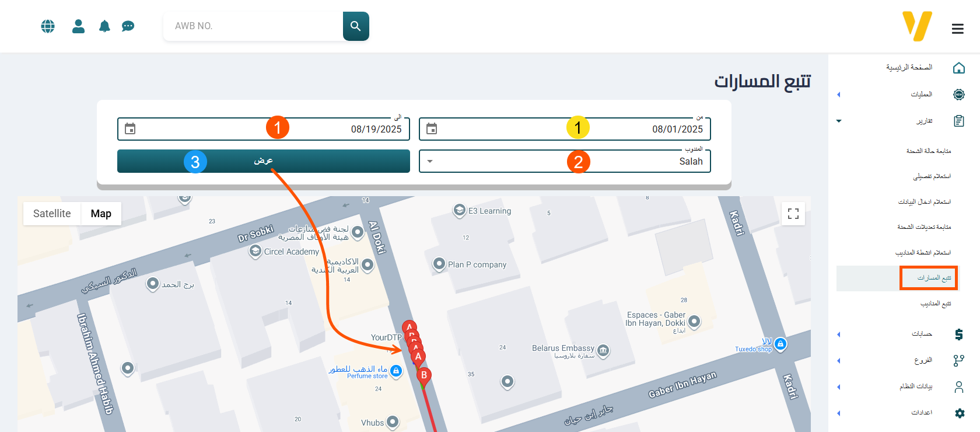Toggle the hamburger sidebar menu

[958, 29]
